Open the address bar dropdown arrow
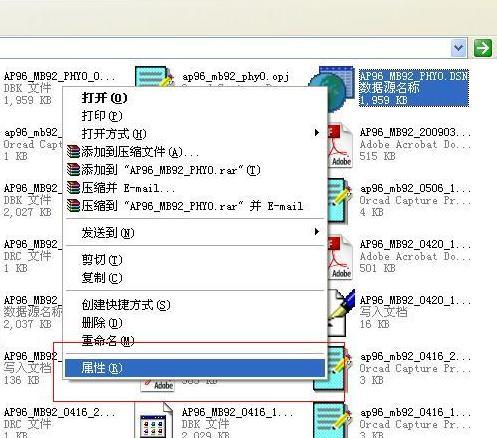497x438 pixels. [x=458, y=48]
